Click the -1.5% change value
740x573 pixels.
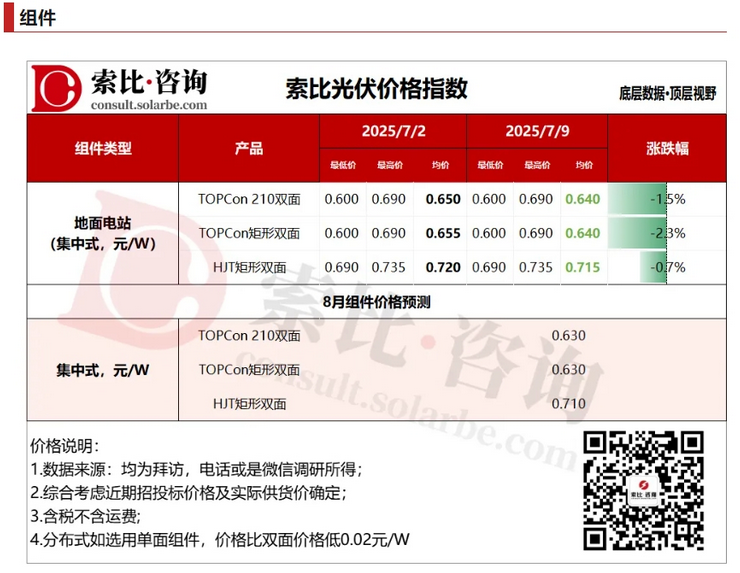(x=668, y=199)
